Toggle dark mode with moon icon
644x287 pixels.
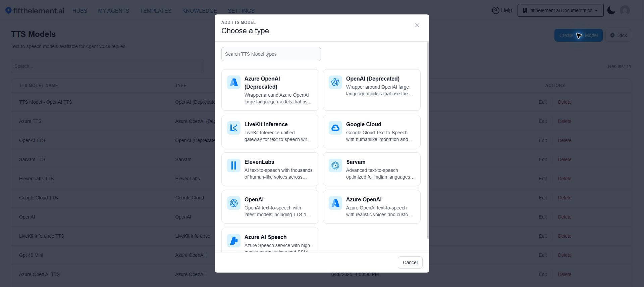click(611, 10)
